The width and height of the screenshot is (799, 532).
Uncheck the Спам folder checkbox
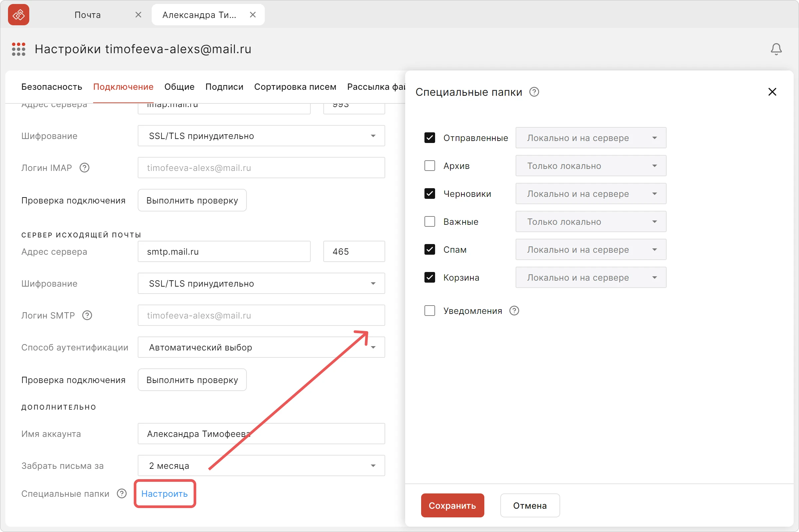tap(429, 249)
